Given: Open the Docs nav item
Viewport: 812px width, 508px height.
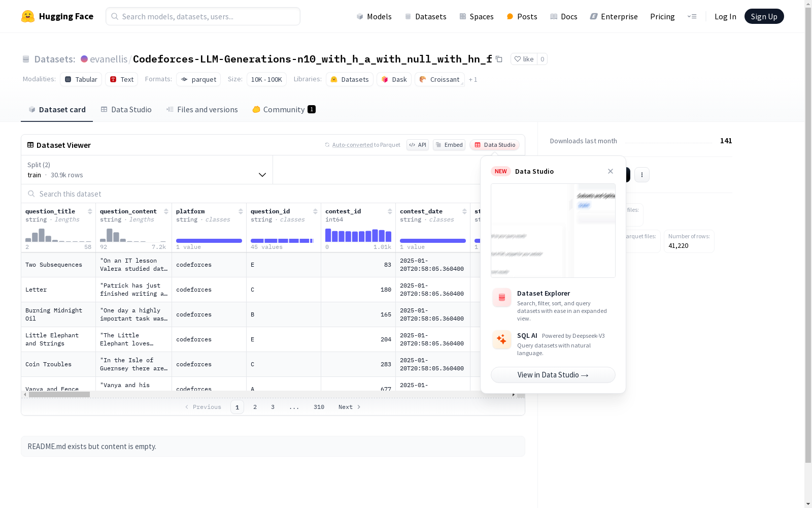Looking at the screenshot, I should [564, 16].
